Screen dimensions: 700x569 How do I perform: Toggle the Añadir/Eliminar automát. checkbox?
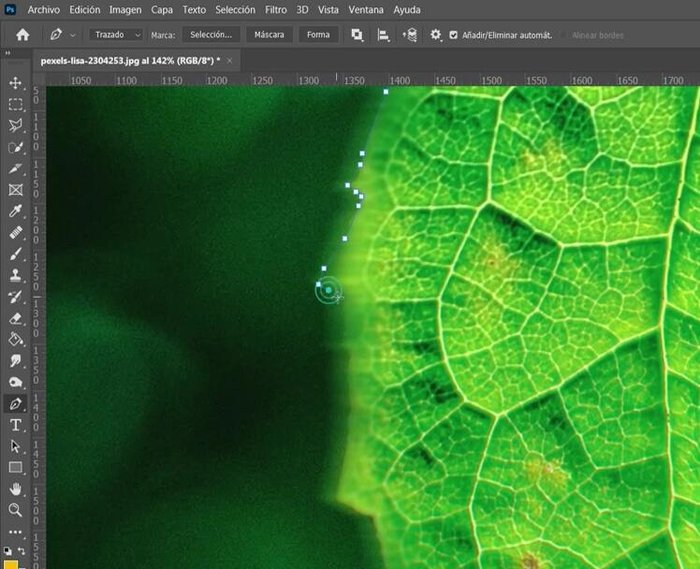(453, 35)
